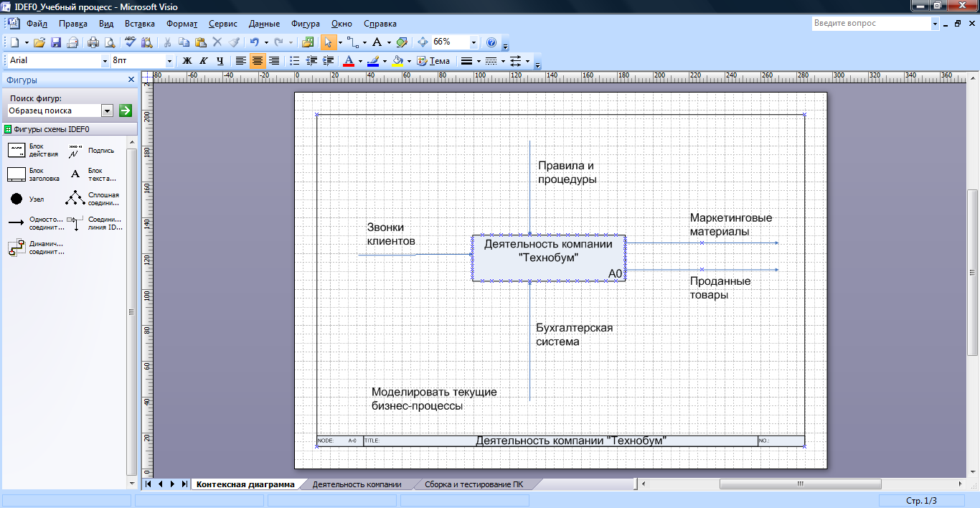Pick the Подпись shape

pos(93,150)
